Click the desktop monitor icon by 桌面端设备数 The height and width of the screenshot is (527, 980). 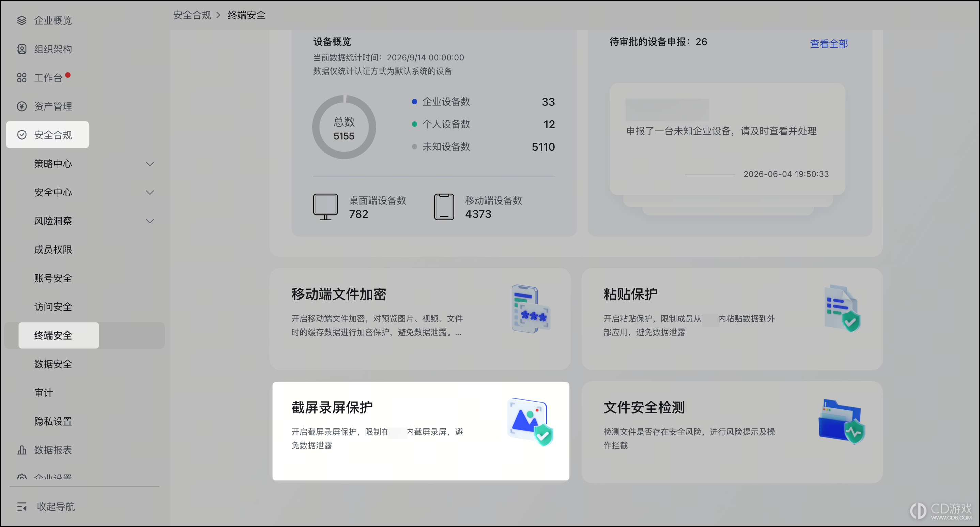coord(325,207)
